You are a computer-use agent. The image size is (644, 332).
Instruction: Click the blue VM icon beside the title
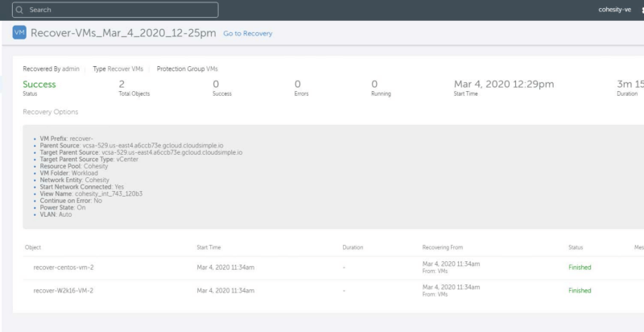[19, 33]
